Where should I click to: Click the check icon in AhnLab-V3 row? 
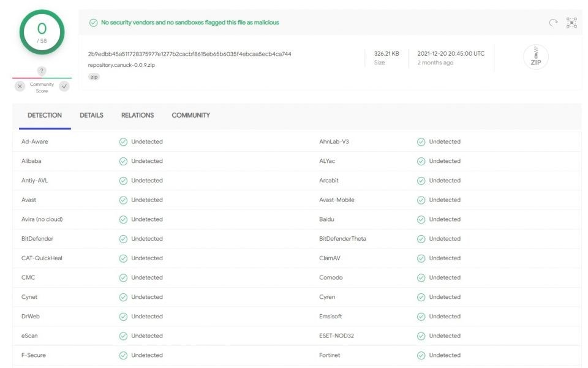[421, 141]
